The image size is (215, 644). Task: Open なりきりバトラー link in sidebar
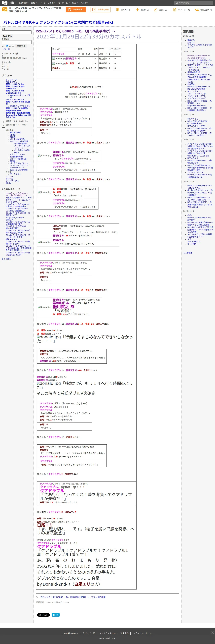point(17,154)
